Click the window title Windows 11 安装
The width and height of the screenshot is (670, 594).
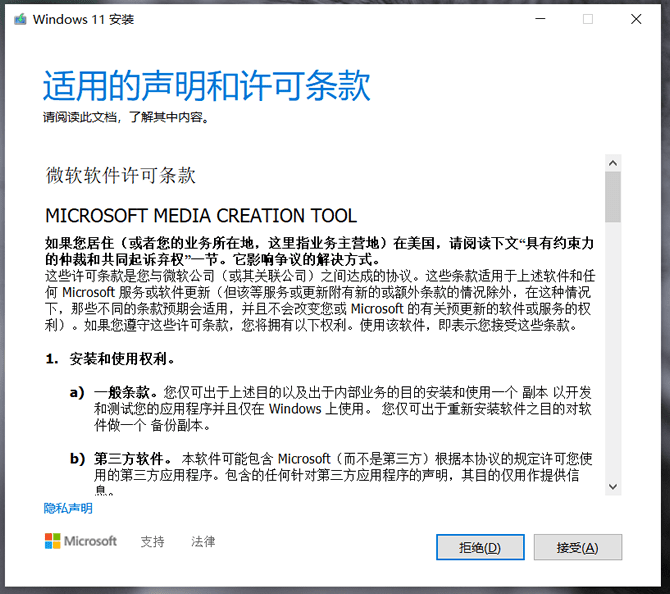point(83,19)
